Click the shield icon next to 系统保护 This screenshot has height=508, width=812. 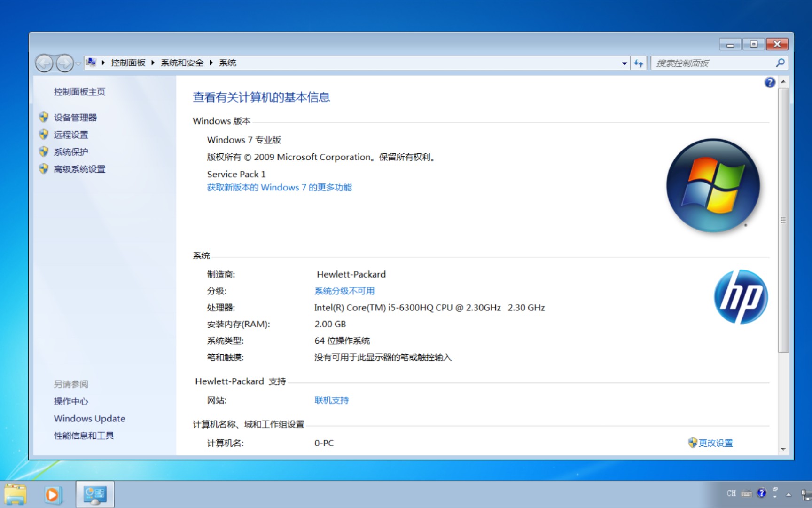pos(44,151)
